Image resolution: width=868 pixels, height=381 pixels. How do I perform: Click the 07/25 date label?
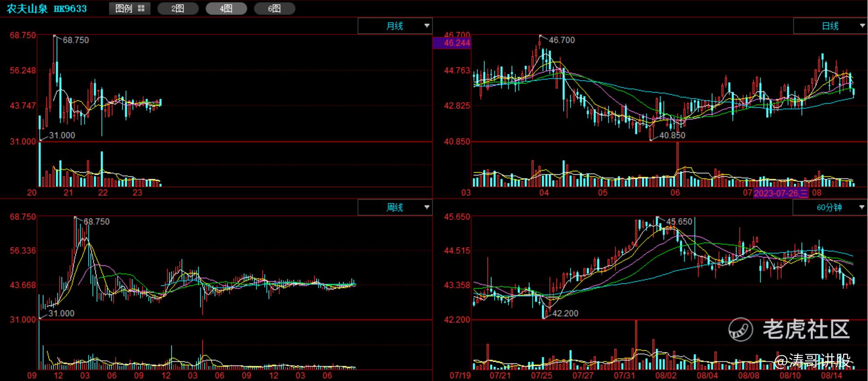(541, 375)
